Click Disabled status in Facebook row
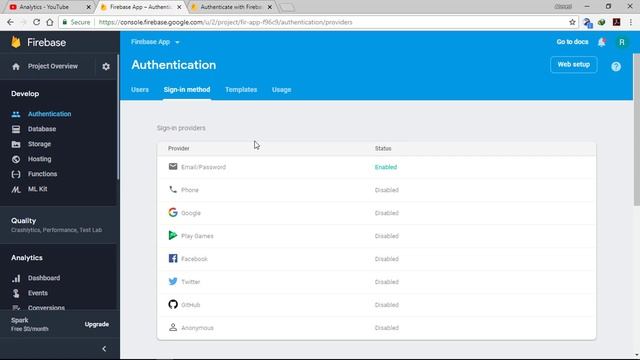The width and height of the screenshot is (640, 360). coord(387,259)
